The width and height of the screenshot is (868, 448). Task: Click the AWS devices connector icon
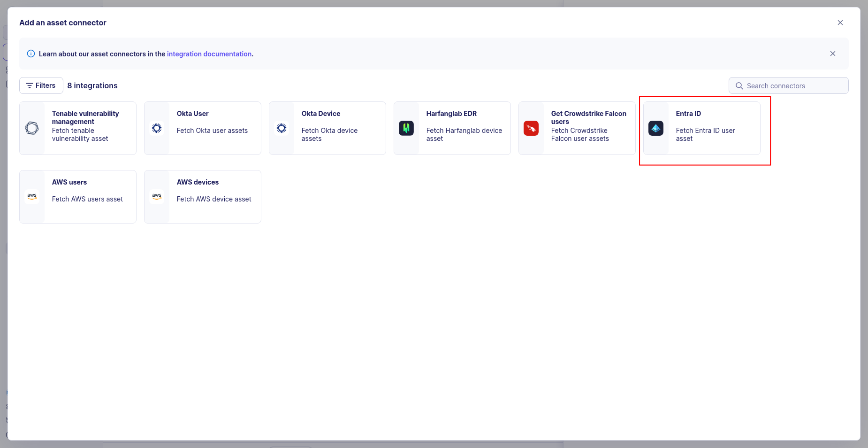[157, 196]
